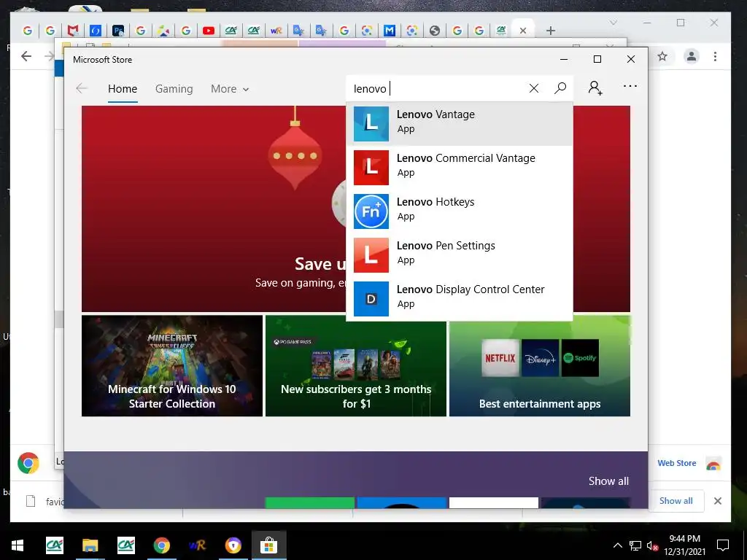
Task: Pick the Lenovo Pen Settings suggestion
Action: click(460, 255)
